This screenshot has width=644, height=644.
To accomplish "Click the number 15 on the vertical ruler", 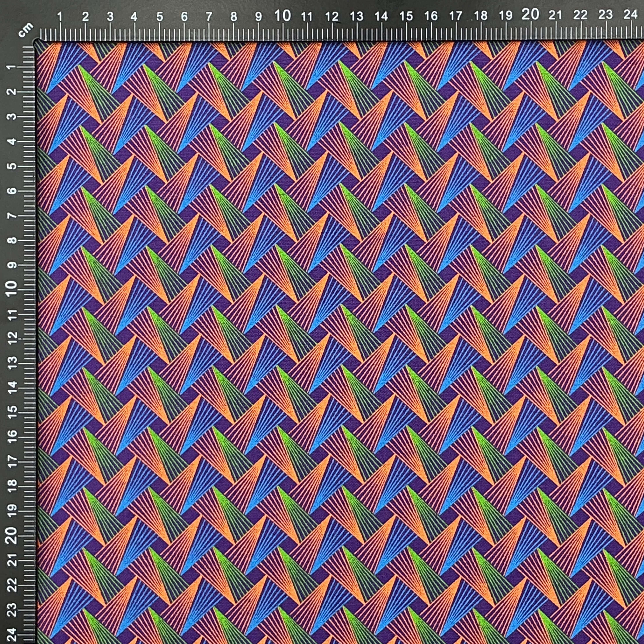I will [12, 412].
